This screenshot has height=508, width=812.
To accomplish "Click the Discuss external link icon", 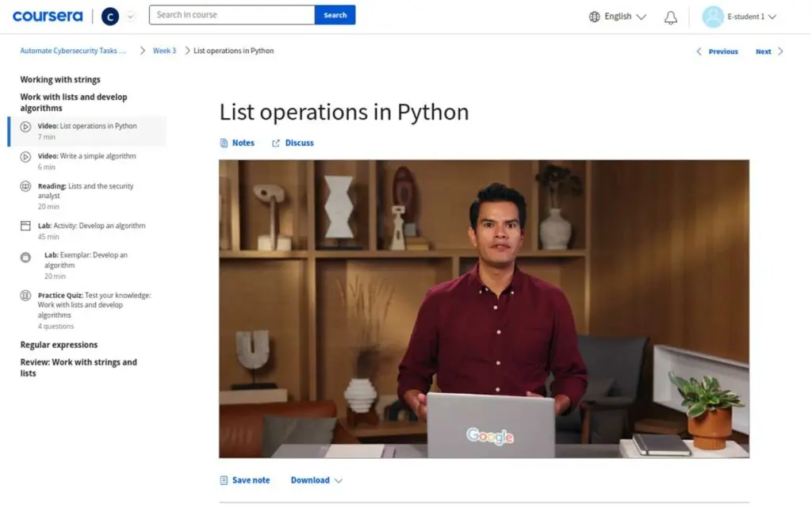I will point(275,143).
